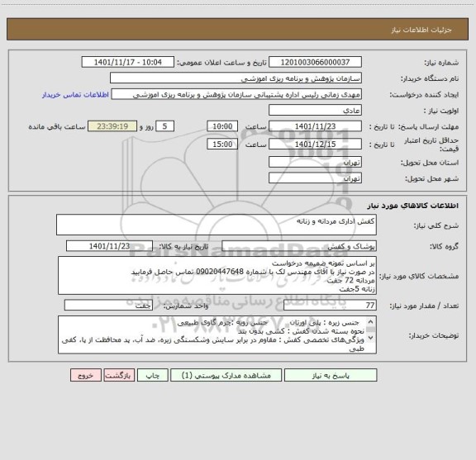This screenshot has width=476, height=460.
Task: Click the 'خروج' exit button
Action: [x=86, y=375]
